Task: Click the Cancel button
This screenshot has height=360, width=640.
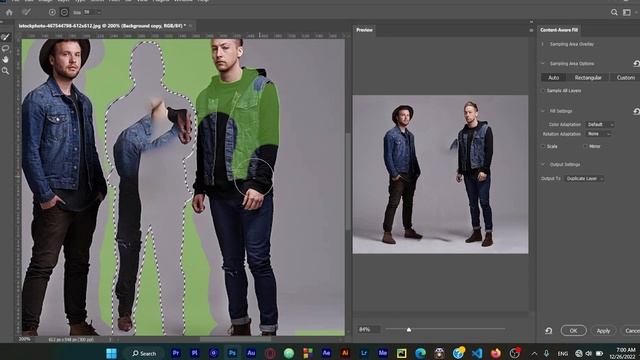Action: (631, 331)
